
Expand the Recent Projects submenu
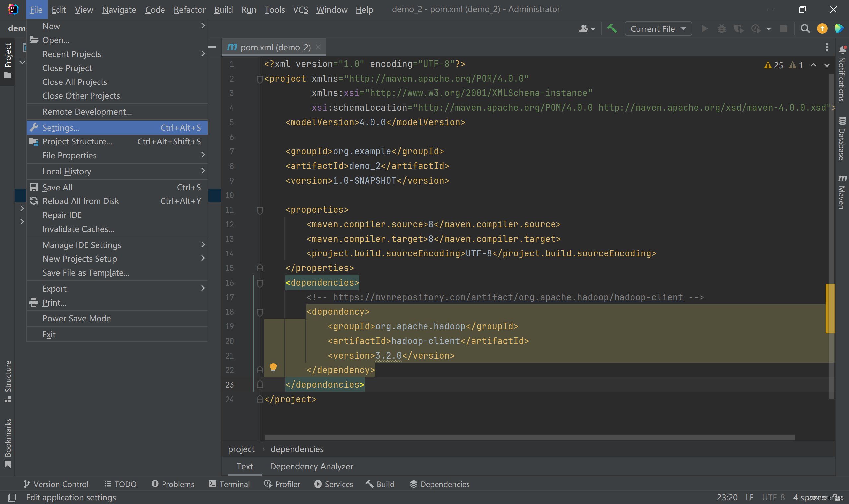pyautogui.click(x=117, y=54)
